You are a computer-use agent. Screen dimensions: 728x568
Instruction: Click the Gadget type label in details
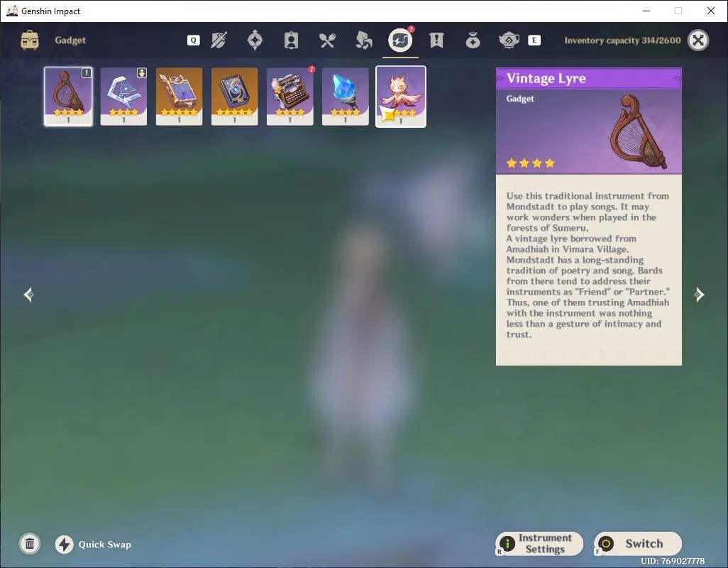point(520,99)
